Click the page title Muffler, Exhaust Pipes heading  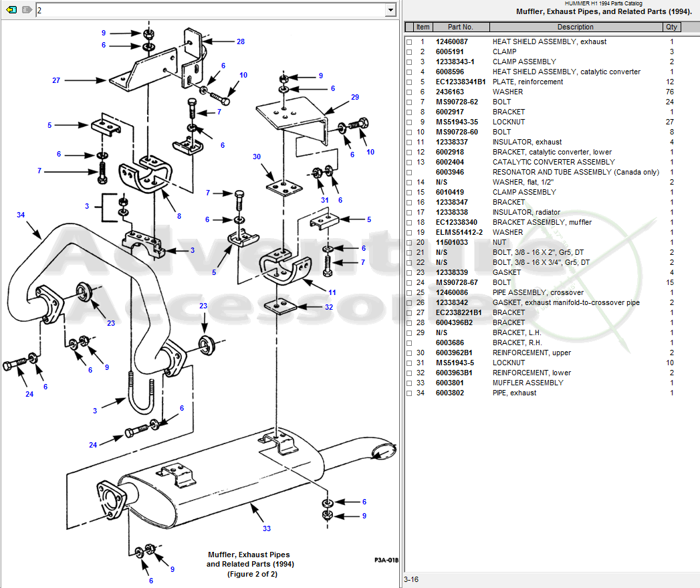click(x=604, y=11)
